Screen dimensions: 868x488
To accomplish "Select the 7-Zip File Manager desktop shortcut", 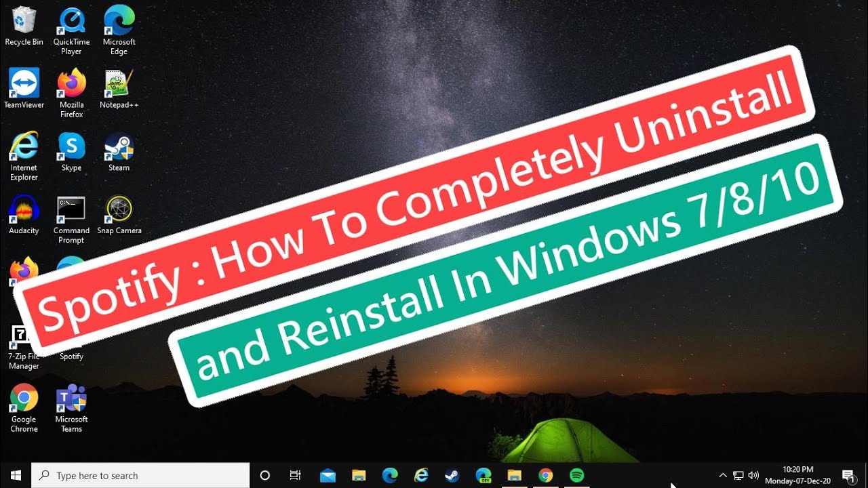I will (x=24, y=347).
